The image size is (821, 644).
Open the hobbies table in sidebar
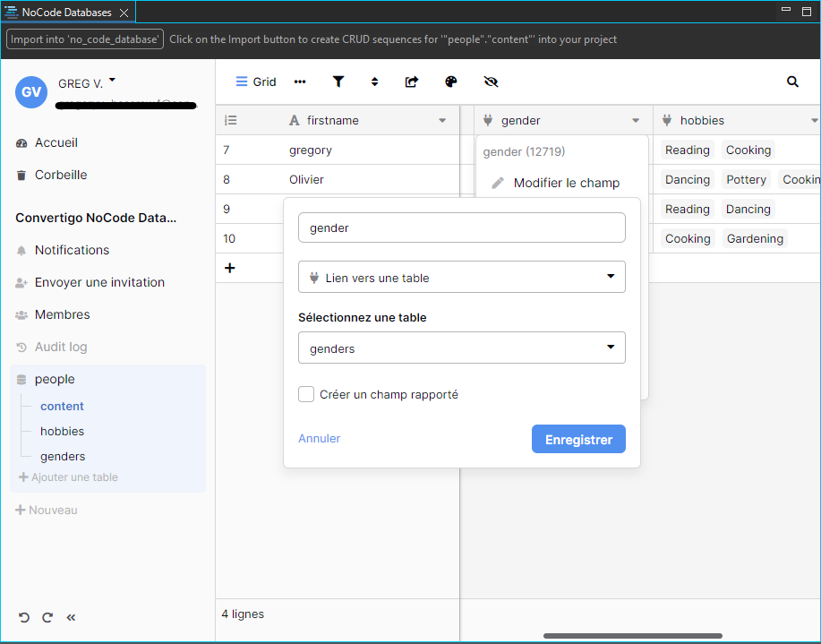(x=62, y=431)
